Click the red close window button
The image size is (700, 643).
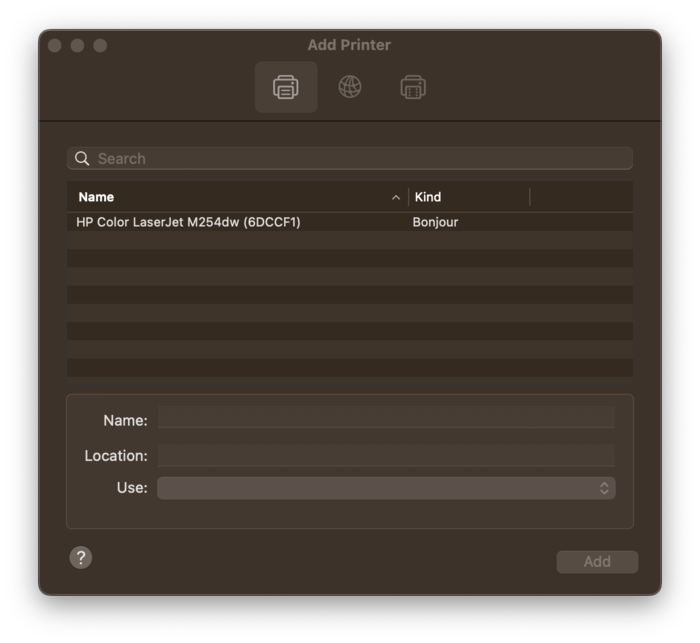click(54, 46)
